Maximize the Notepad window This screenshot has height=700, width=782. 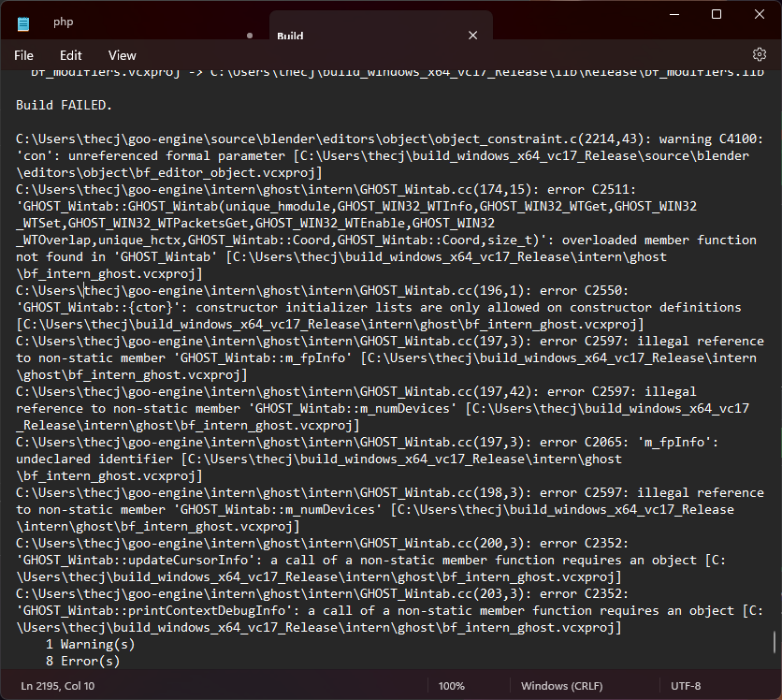[717, 14]
